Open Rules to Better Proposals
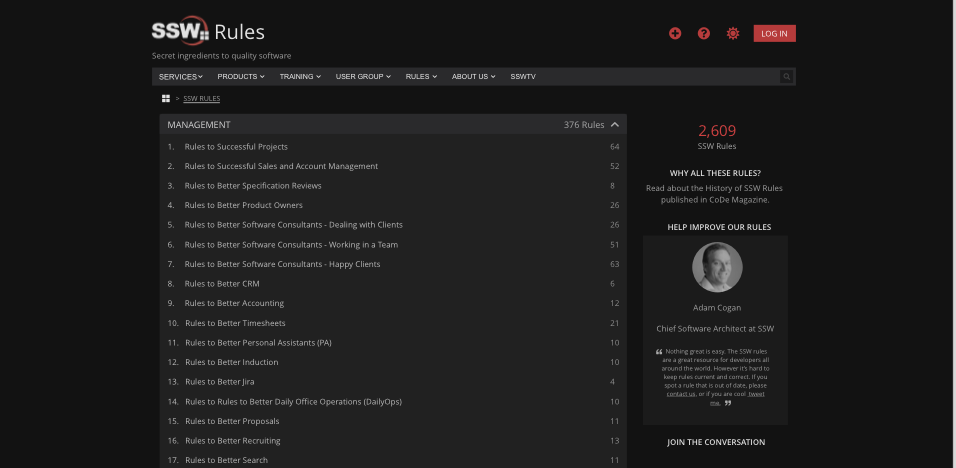The width and height of the screenshot is (956, 468). (x=232, y=422)
